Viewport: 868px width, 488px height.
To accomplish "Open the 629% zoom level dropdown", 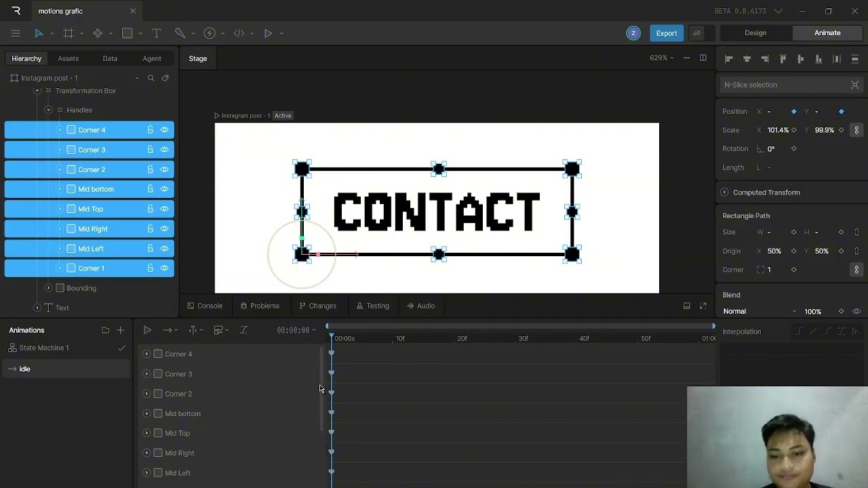I will (662, 58).
